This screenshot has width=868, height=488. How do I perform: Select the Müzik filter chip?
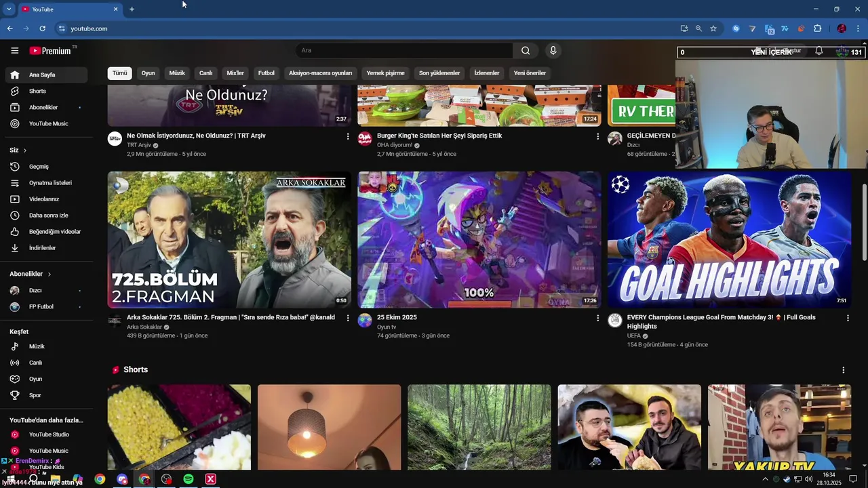click(x=177, y=73)
